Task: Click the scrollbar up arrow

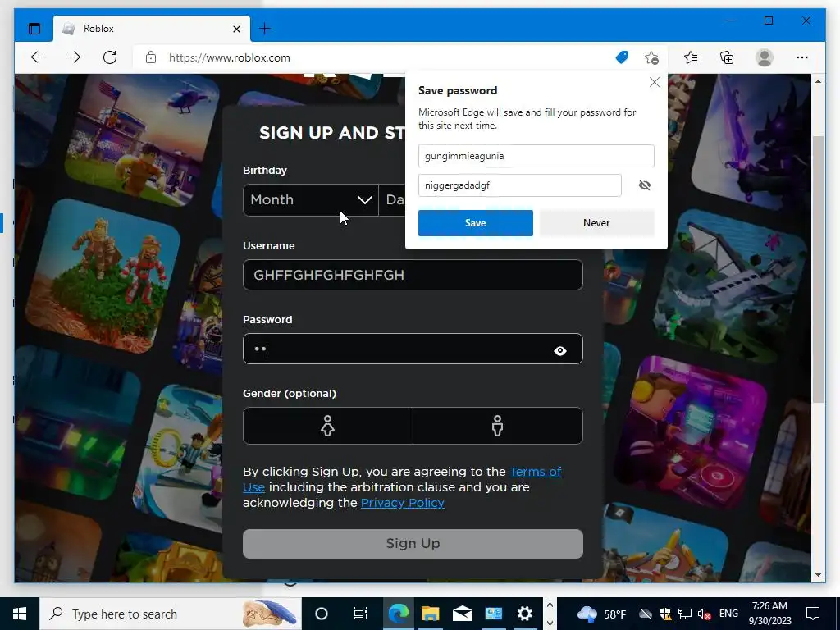Action: (x=818, y=81)
